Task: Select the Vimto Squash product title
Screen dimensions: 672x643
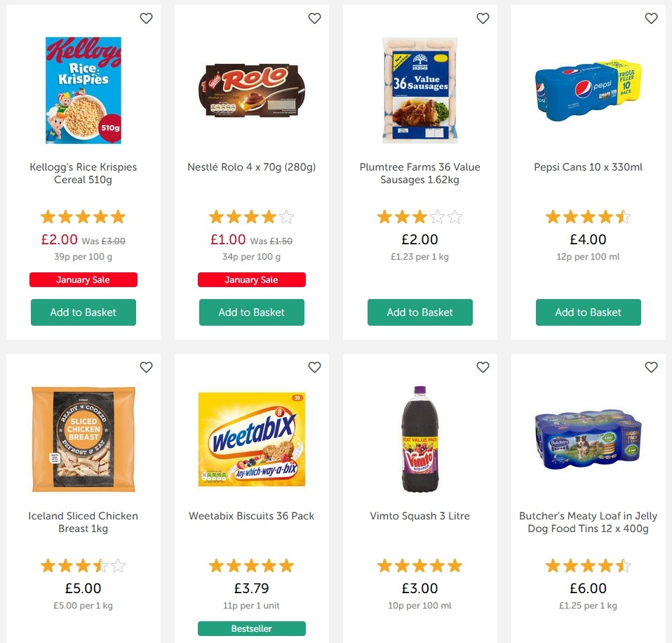Action: (419, 516)
